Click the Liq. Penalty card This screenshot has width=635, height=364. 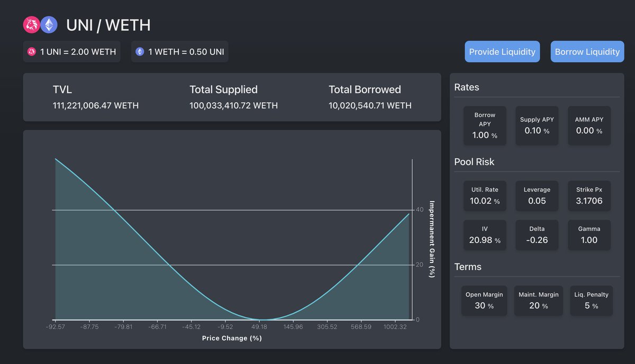pos(591,300)
